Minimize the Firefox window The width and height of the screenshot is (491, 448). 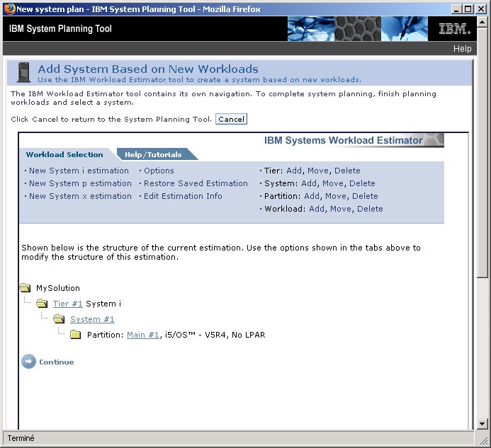click(456, 8)
